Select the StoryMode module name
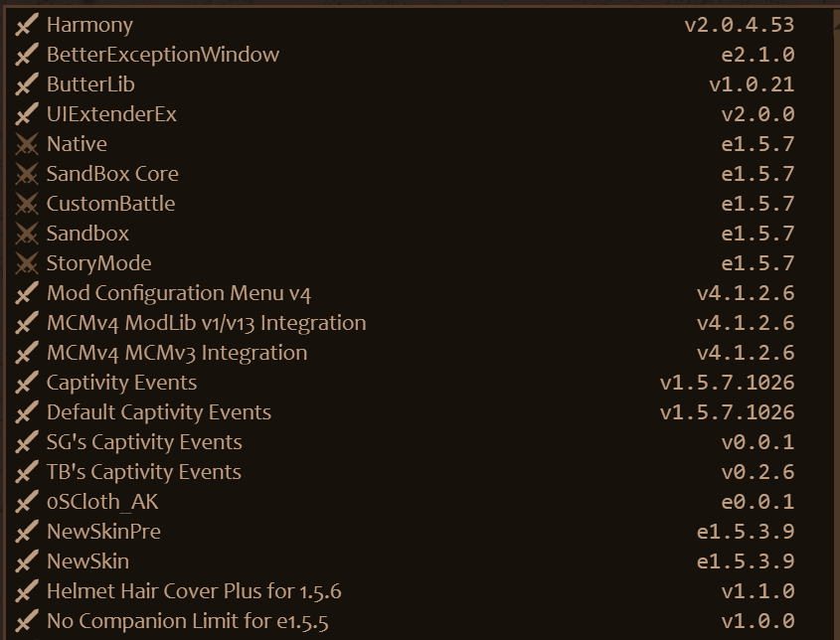 pos(99,263)
